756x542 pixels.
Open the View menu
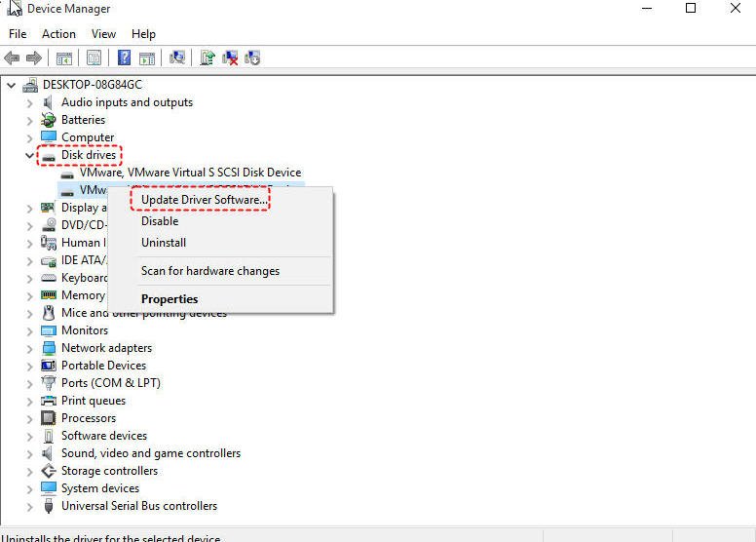click(x=103, y=34)
